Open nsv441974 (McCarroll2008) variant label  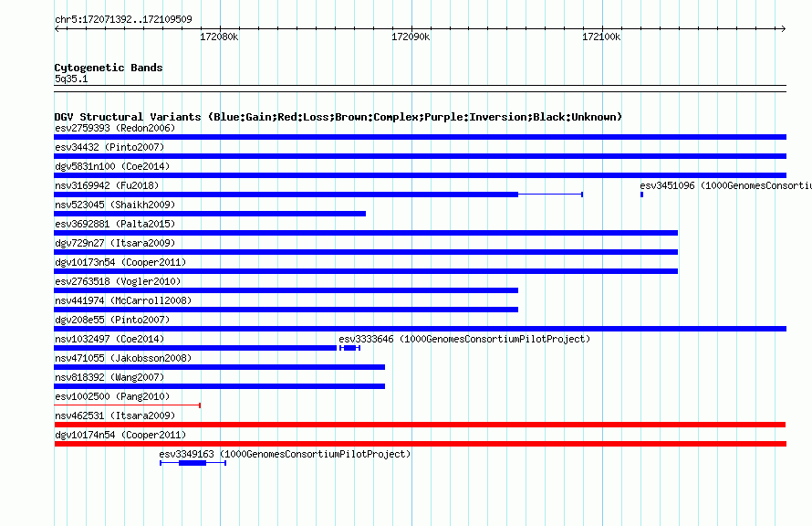123,300
